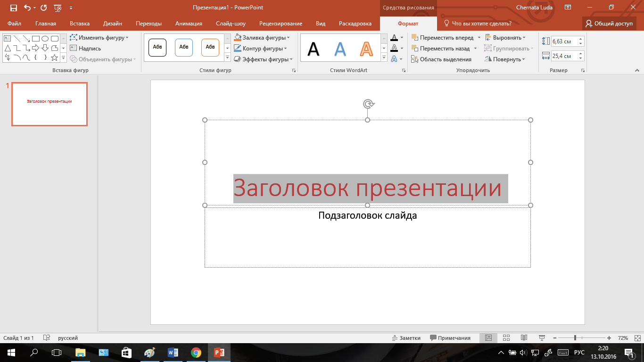Select slide 1 thumbnail

coord(50,104)
